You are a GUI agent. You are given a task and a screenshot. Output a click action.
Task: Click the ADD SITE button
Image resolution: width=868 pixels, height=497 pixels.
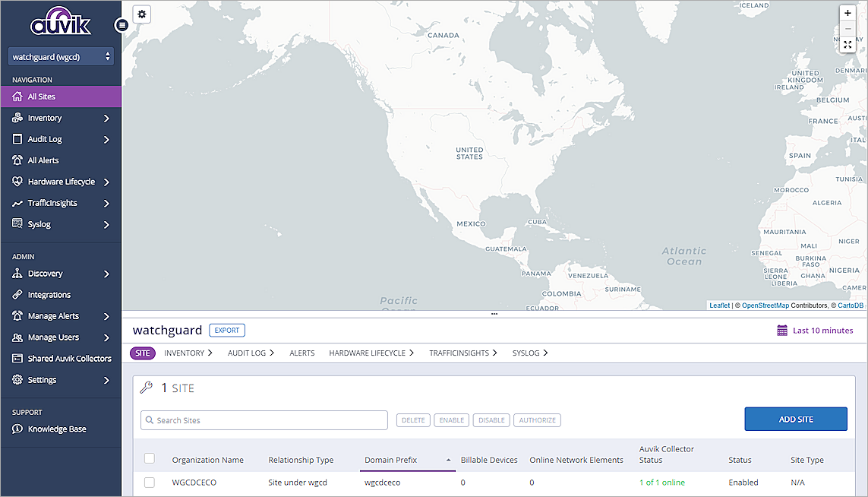[x=795, y=419]
